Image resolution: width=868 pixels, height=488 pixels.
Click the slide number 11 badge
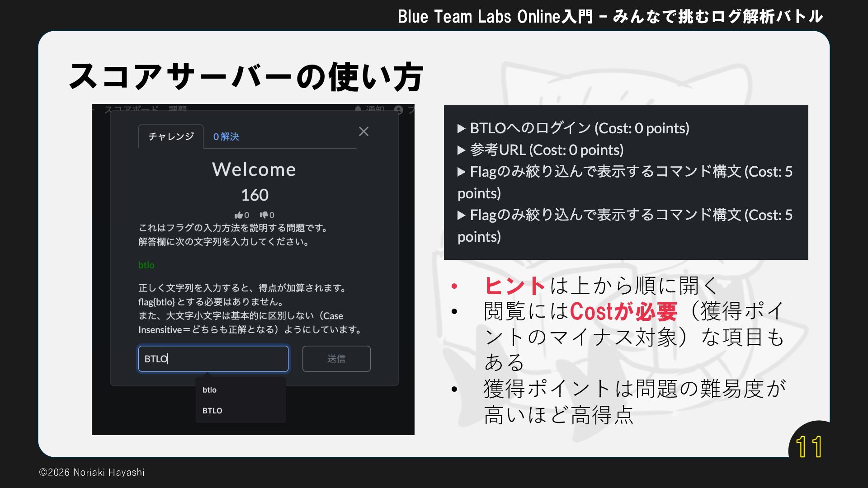pos(809,446)
